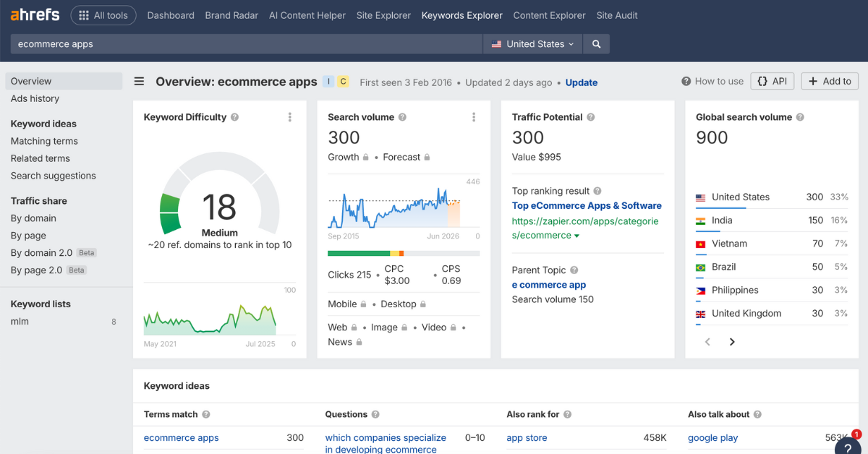Open the e commerce app parent topic
Image resolution: width=868 pixels, height=454 pixels.
click(x=549, y=285)
